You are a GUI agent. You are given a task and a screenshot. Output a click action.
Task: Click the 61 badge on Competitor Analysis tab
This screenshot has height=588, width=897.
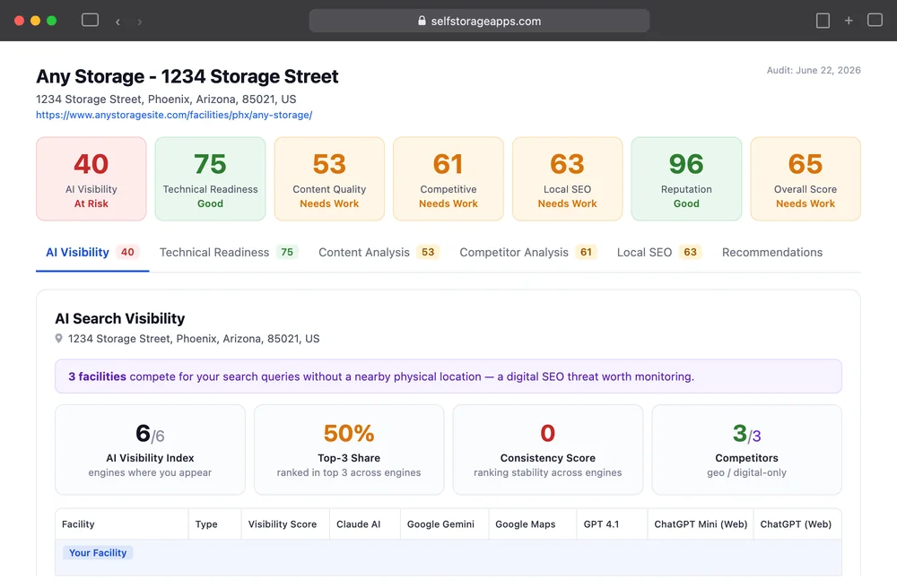pyautogui.click(x=586, y=252)
